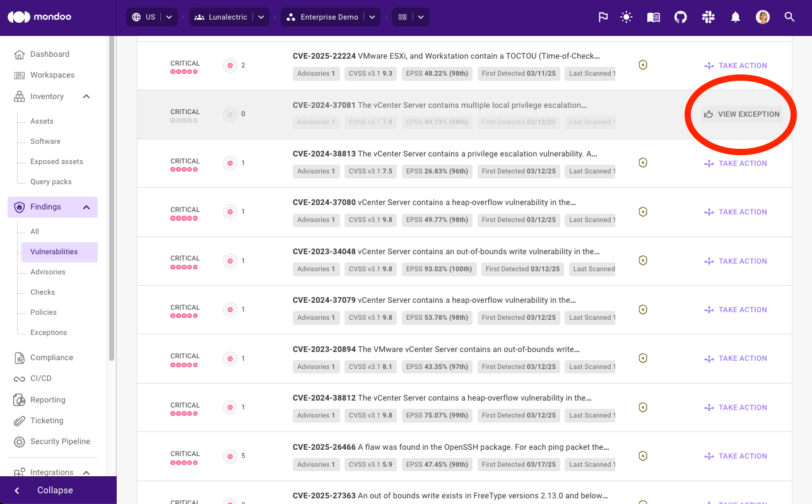
Task: Click exception shield icon for CVE-2023-34048
Action: click(x=643, y=261)
